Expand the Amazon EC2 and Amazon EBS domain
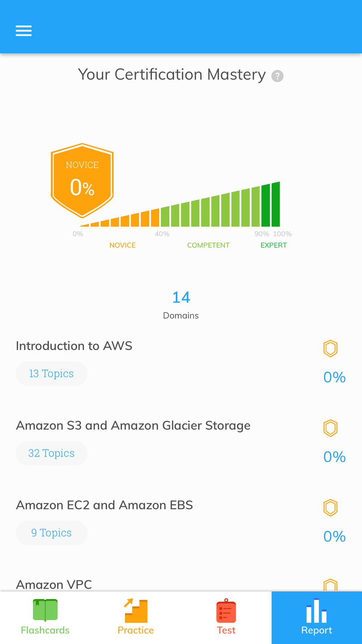 tap(105, 505)
